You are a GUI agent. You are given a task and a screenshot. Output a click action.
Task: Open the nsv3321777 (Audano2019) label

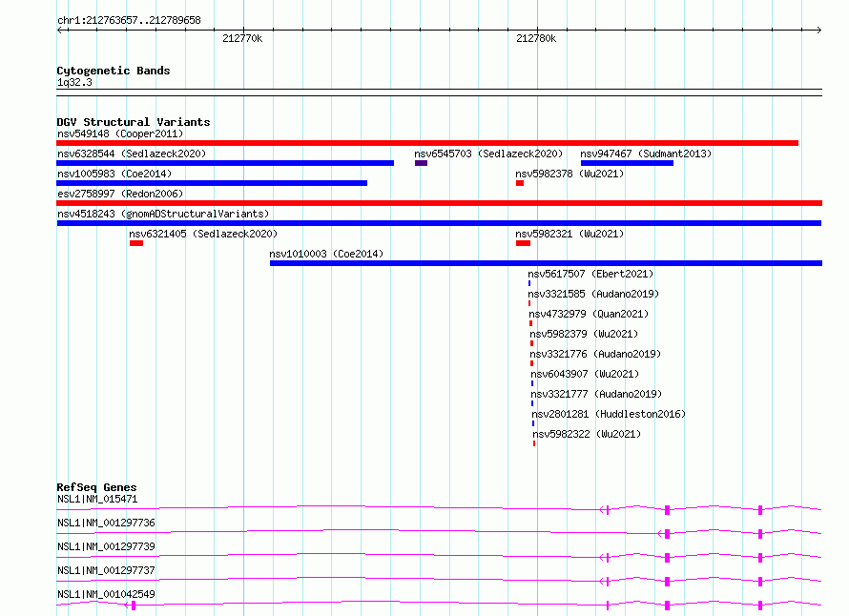(x=596, y=394)
